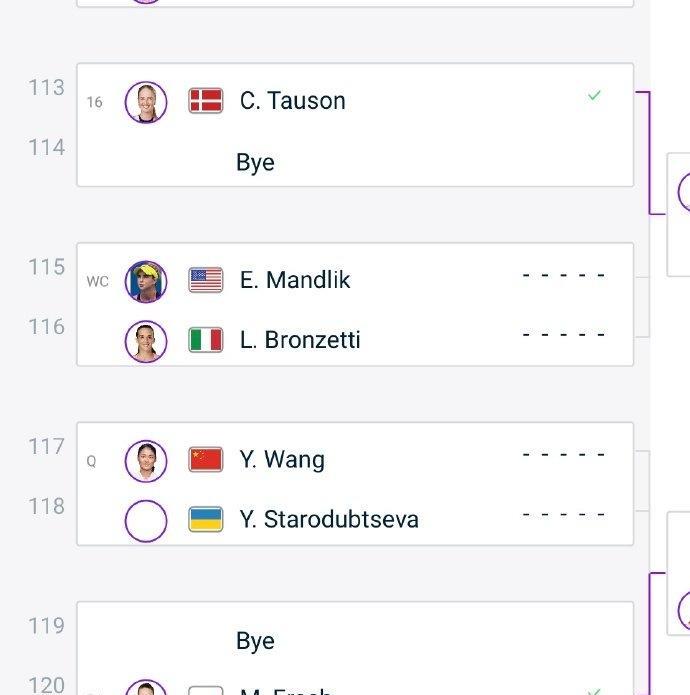Click the Italy flag next to Bronzetti

click(206, 340)
